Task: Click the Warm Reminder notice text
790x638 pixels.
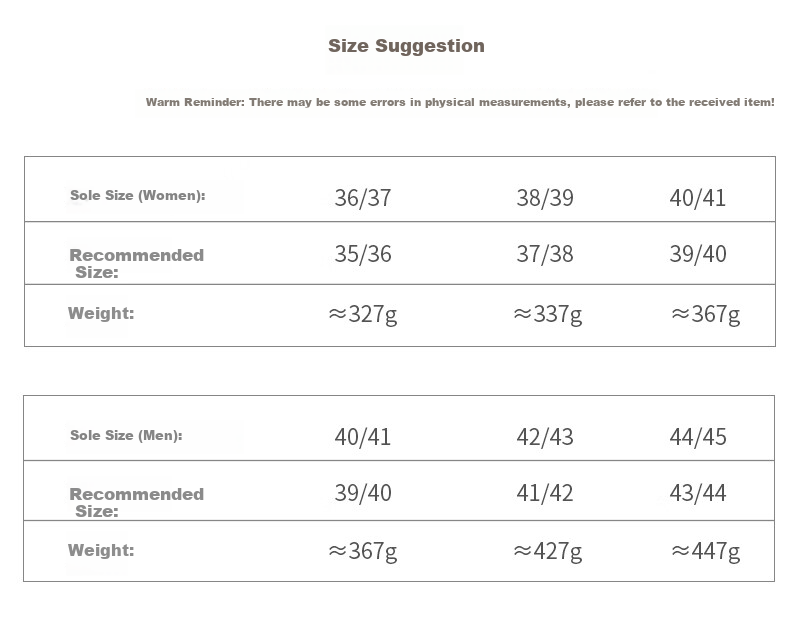Action: pos(460,102)
